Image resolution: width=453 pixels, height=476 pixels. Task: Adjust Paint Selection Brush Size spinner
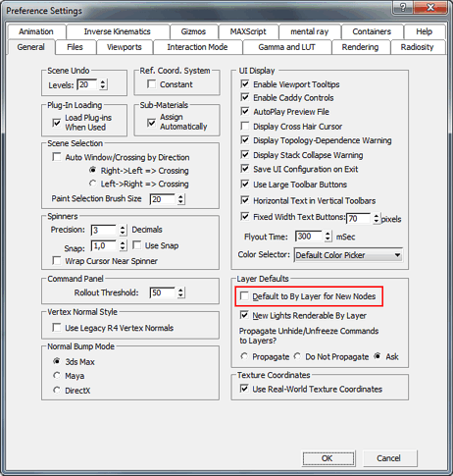point(180,199)
